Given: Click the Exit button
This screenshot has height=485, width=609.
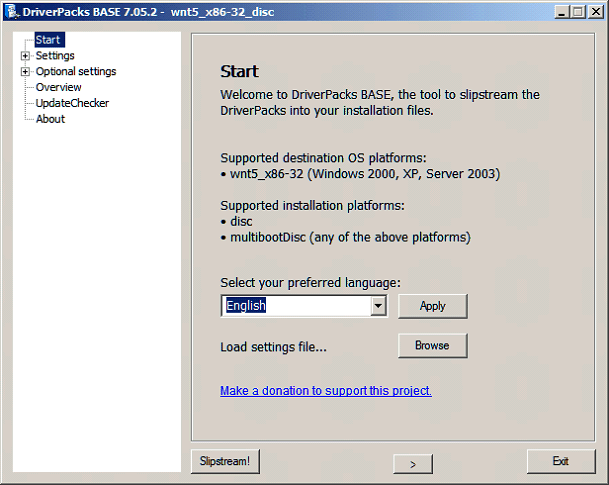Looking at the screenshot, I should coord(560,462).
